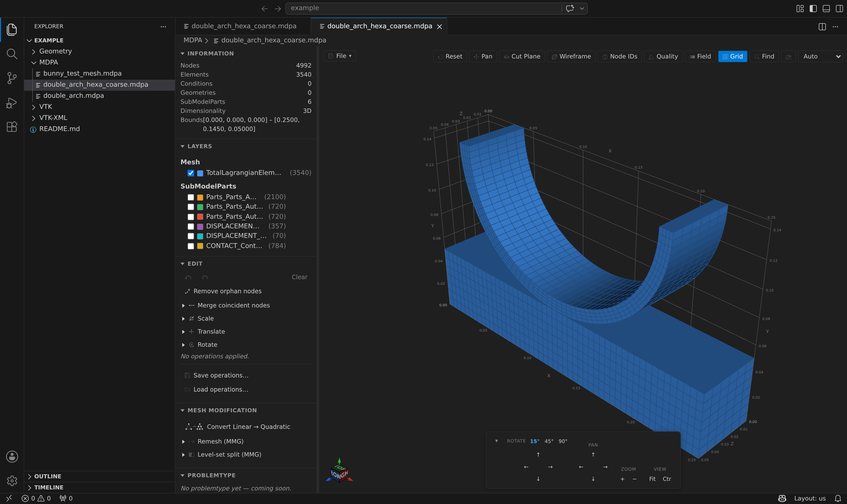847x504 pixels.
Task: Toggle the bottom panel layout icon
Action: [x=826, y=9]
